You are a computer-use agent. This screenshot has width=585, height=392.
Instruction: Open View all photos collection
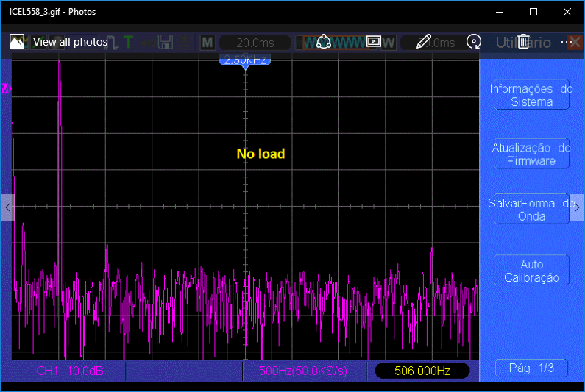[59, 42]
